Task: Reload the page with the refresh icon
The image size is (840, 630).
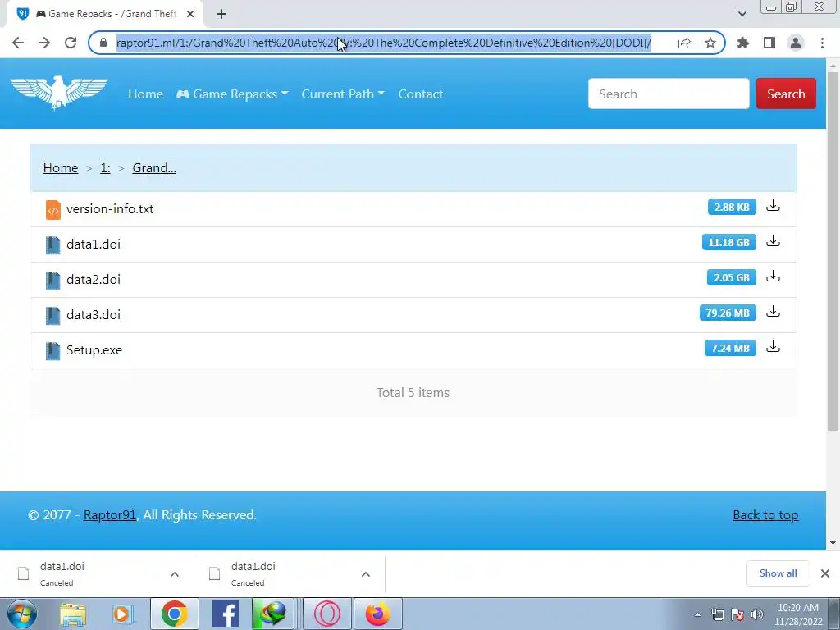Action: (x=71, y=43)
